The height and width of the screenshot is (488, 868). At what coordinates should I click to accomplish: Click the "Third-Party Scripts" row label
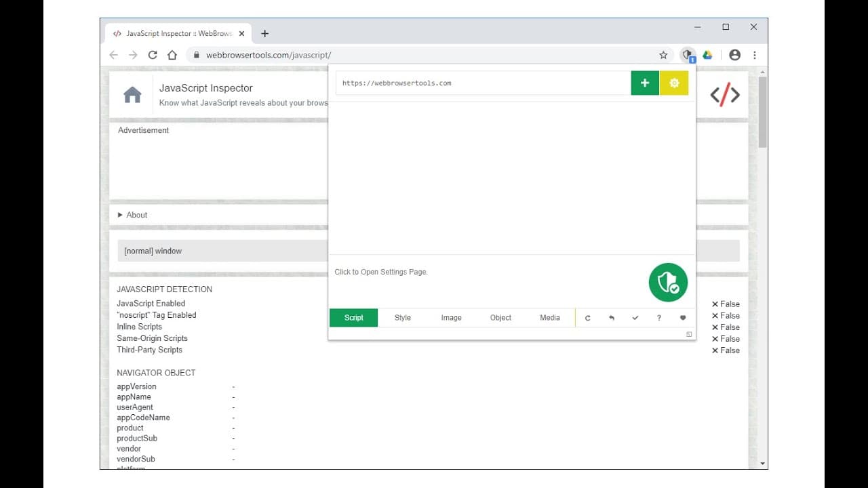click(149, 350)
